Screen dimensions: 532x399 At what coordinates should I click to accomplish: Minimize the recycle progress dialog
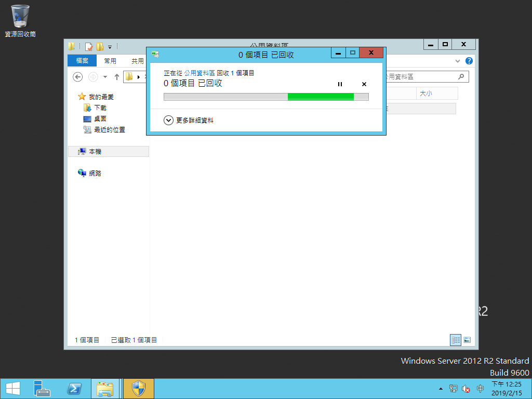[x=338, y=53]
